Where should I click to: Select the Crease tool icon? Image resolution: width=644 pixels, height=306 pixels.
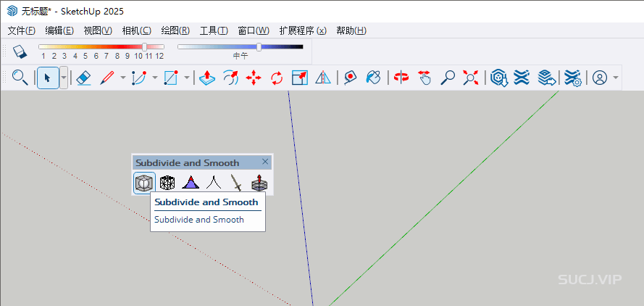pos(214,183)
